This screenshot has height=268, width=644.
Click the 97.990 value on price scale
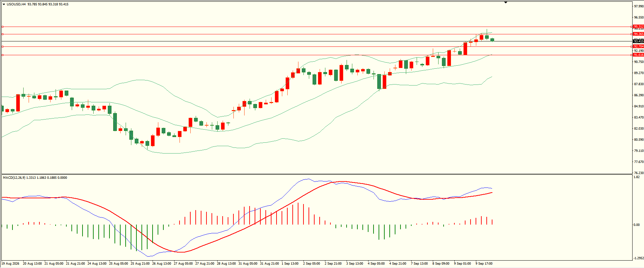point(639,6)
